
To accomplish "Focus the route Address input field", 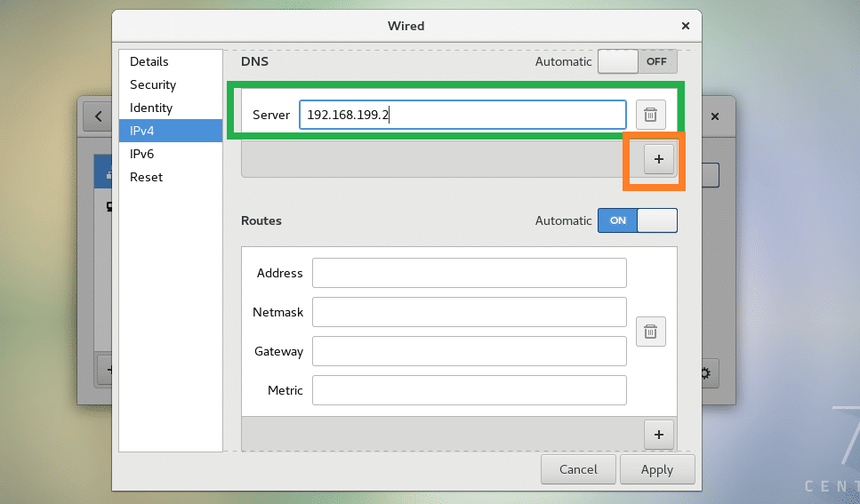I will pyautogui.click(x=469, y=273).
